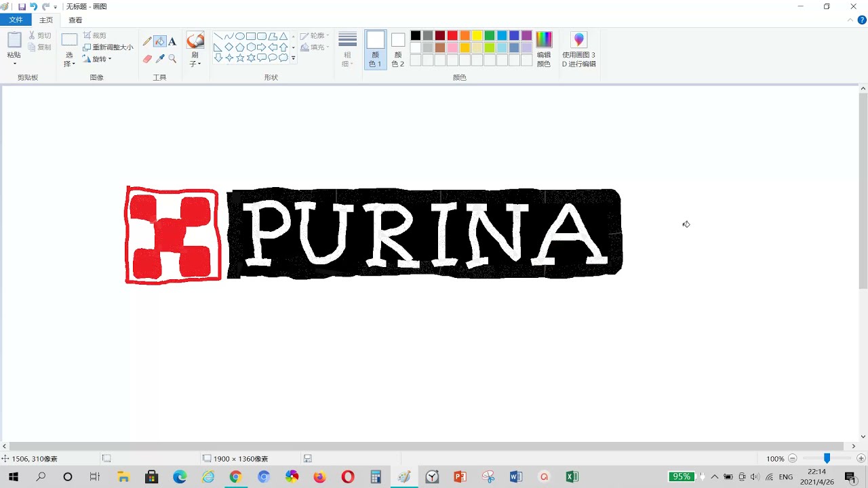Open the Edit colors rainbow icon
Image resolution: width=868 pixels, height=488 pixels.
click(544, 39)
